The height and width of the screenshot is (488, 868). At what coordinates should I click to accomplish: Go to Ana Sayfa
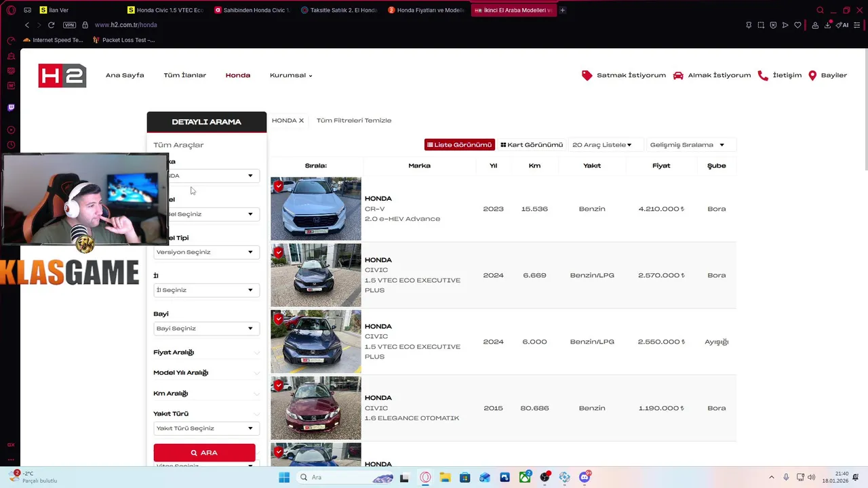tap(125, 75)
